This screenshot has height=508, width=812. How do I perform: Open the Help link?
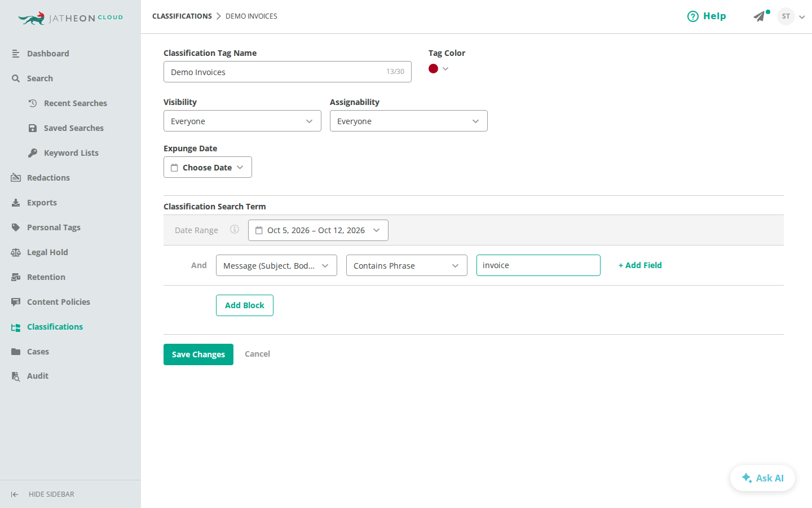pyautogui.click(x=707, y=16)
